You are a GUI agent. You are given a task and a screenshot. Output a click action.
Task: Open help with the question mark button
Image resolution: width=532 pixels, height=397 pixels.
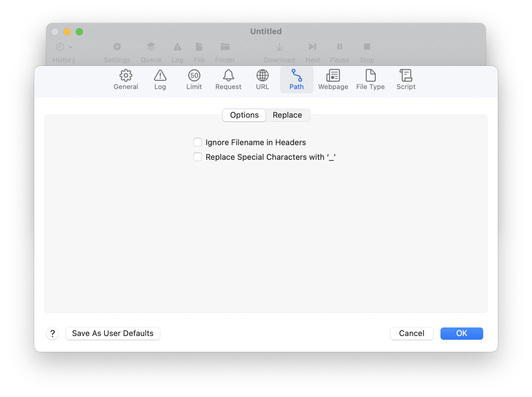(52, 333)
